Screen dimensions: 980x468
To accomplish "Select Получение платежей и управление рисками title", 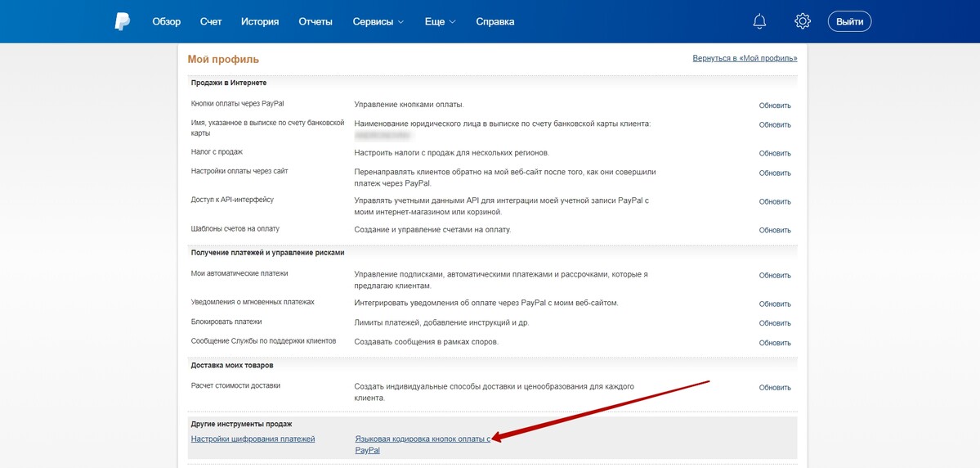I will click(267, 253).
